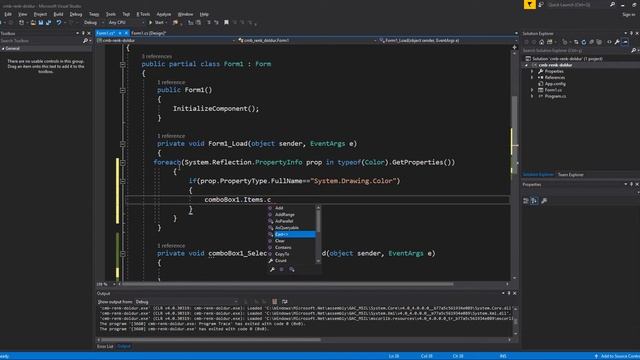Click the Save All toolbar icon
Viewport: 640px width, 360px height.
point(49,23)
